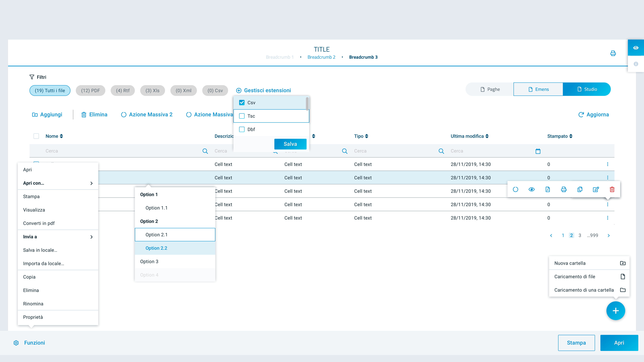Select Option 2.1 in the submenu

point(175,235)
